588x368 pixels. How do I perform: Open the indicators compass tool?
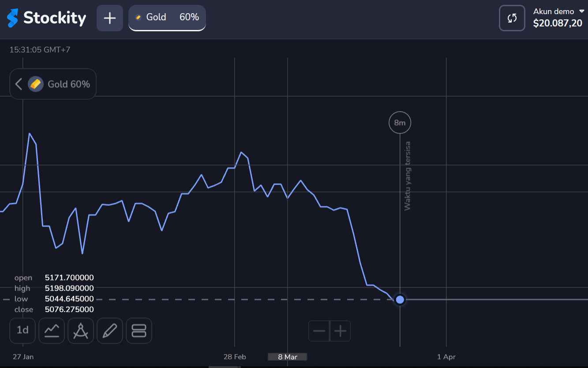81,331
